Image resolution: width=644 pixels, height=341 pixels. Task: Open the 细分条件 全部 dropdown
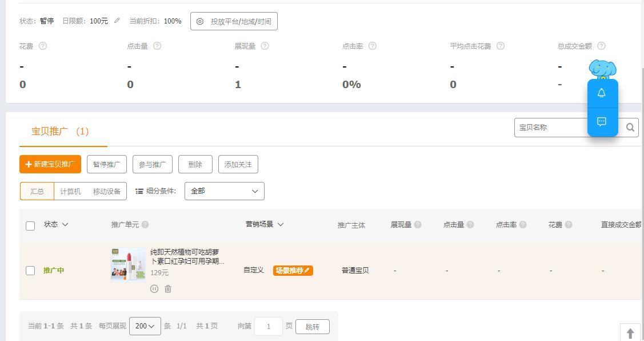(224, 191)
